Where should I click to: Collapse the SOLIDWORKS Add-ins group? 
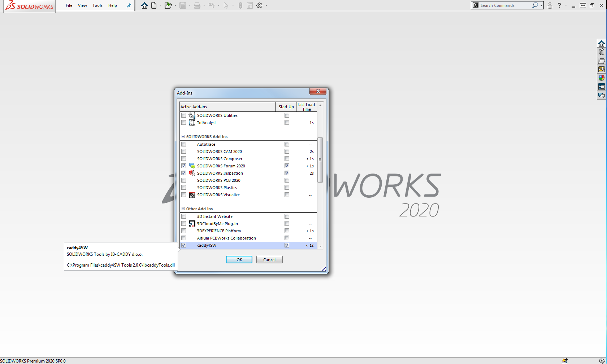coord(183,137)
